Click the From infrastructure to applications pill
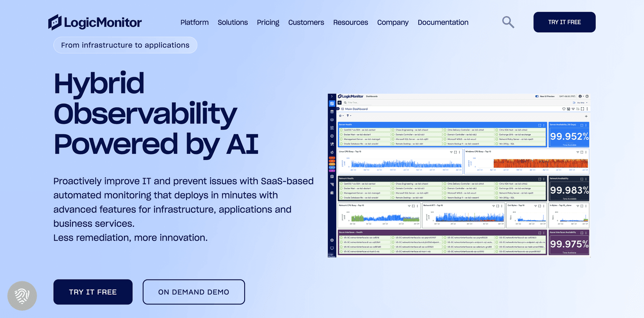This screenshot has height=318, width=644. 125,45
